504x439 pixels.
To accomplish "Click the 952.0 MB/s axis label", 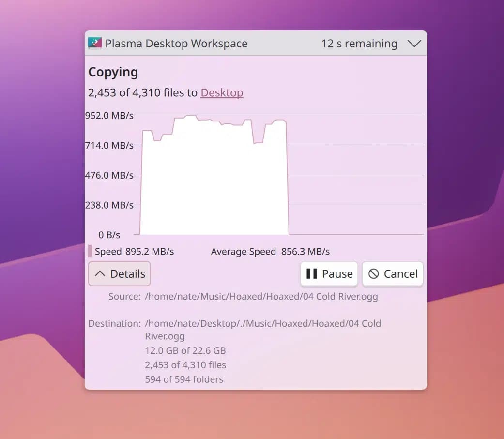I will (x=109, y=116).
